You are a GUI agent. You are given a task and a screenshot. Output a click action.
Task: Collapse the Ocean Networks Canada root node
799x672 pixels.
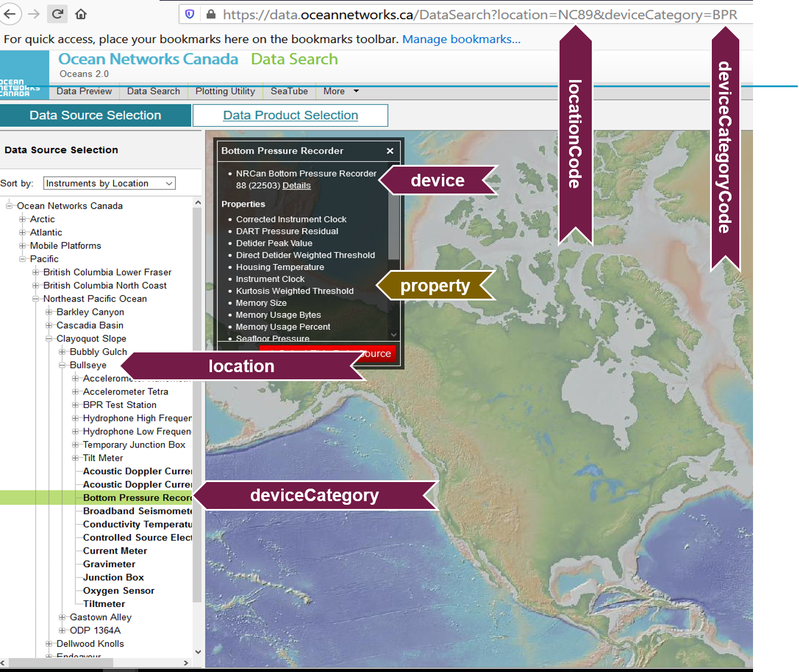coord(9,206)
